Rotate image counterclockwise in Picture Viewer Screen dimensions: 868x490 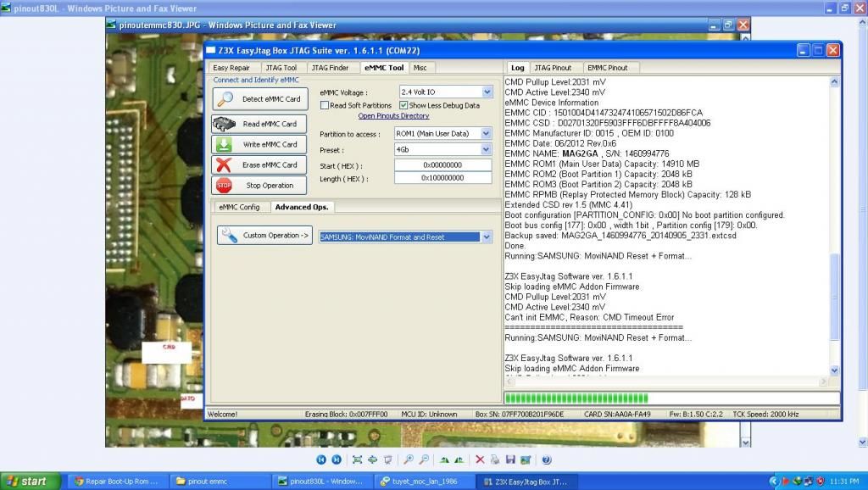(x=459, y=459)
